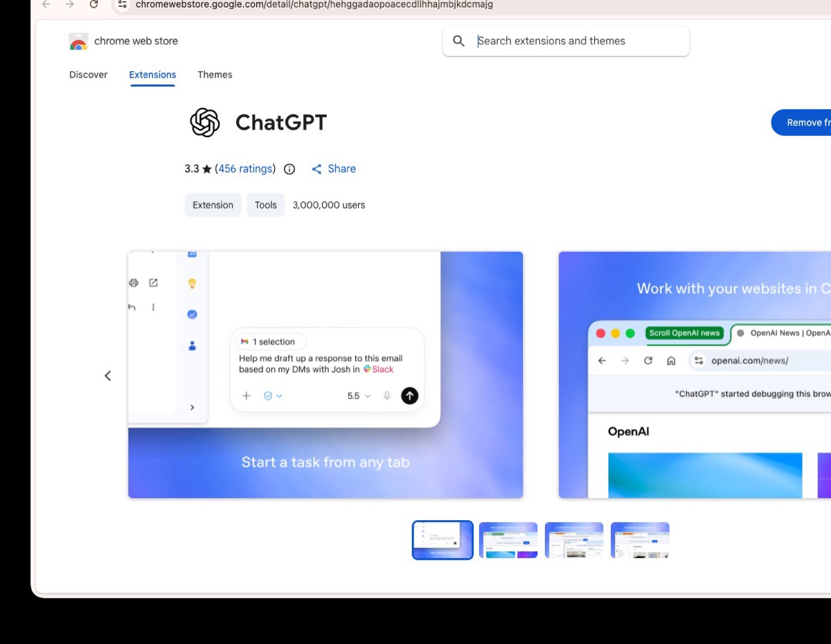
Task: Select the fourth screenshot thumbnail
Action: (x=640, y=540)
